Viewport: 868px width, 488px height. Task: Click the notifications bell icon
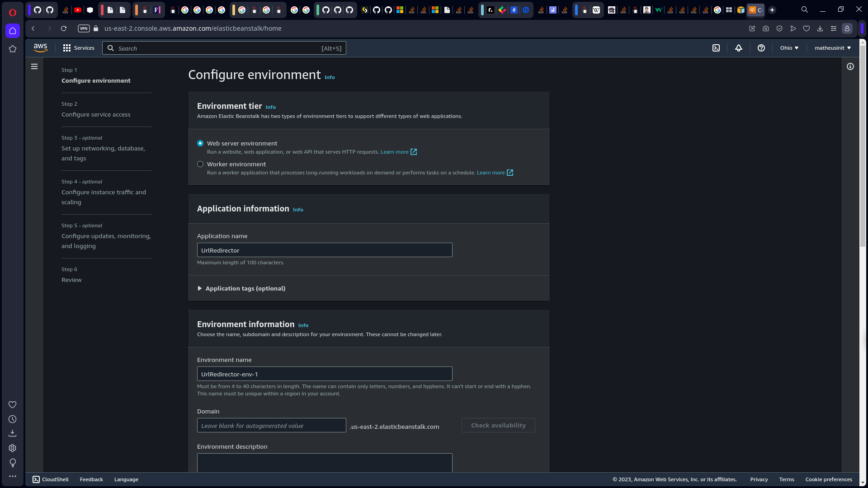pos(739,47)
